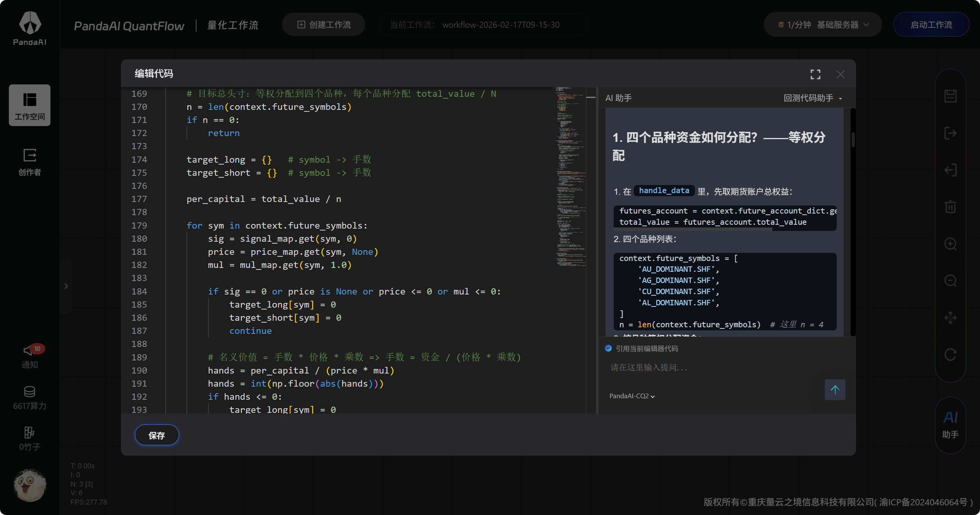
Task: Click the 'hands = int(np.floor(abs(hands)))' line
Action: click(x=295, y=384)
